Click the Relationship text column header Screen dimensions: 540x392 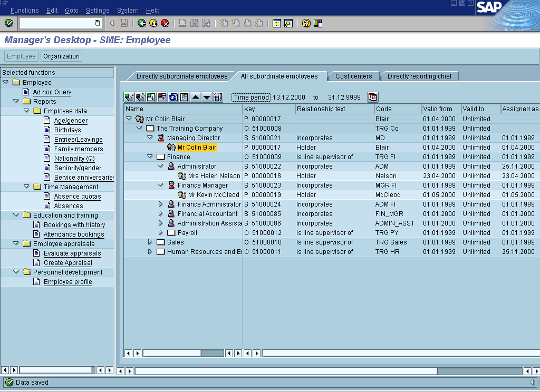(334, 109)
